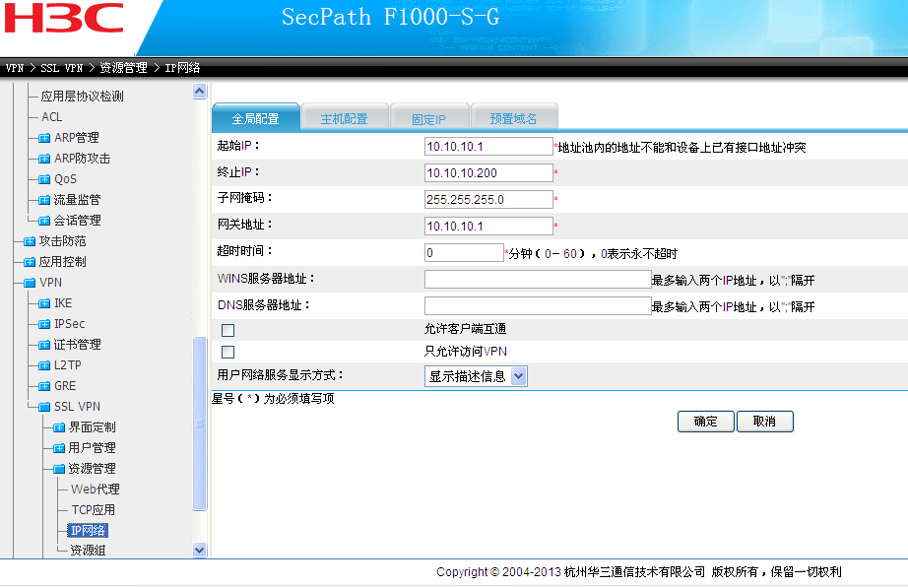Expand the ARP管理 folder icon
The image size is (908, 588).
click(x=44, y=138)
